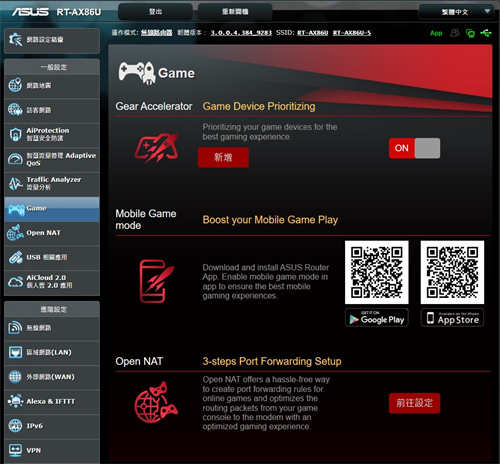The image size is (500, 464).
Task: Click the ASUS logo
Action: 30,12
